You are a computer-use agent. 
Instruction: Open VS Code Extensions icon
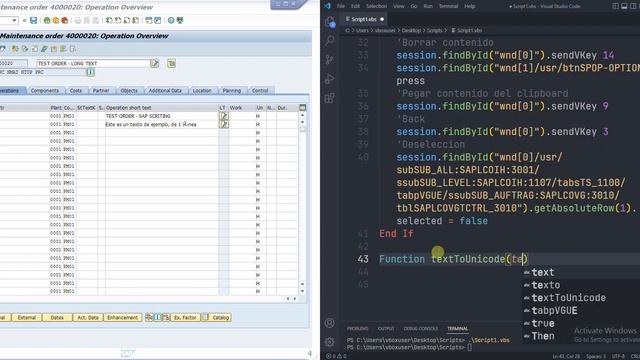point(330,98)
